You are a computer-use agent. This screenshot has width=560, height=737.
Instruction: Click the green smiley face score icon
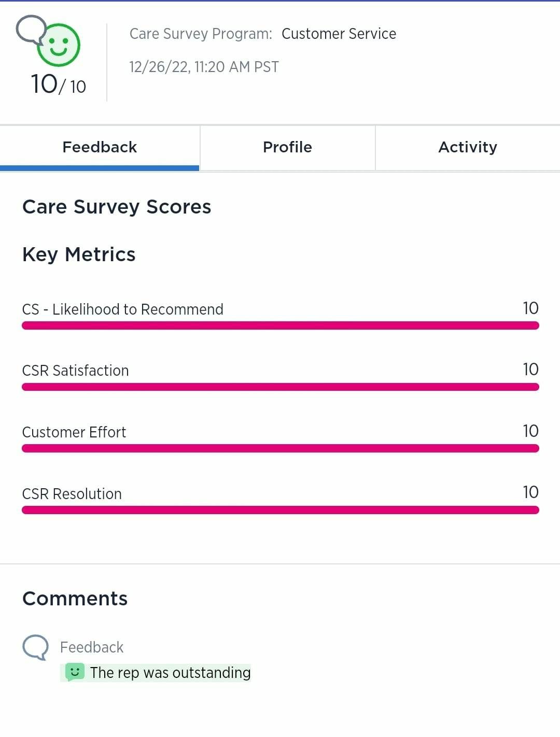59,45
